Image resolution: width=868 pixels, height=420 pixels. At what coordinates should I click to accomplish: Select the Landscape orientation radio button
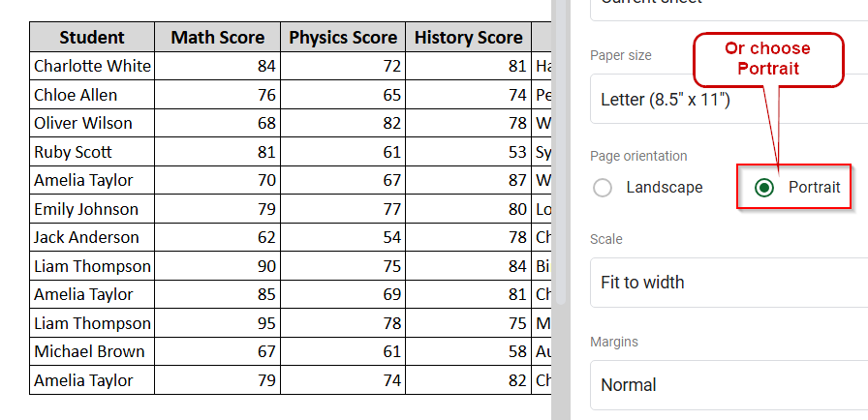(x=602, y=188)
